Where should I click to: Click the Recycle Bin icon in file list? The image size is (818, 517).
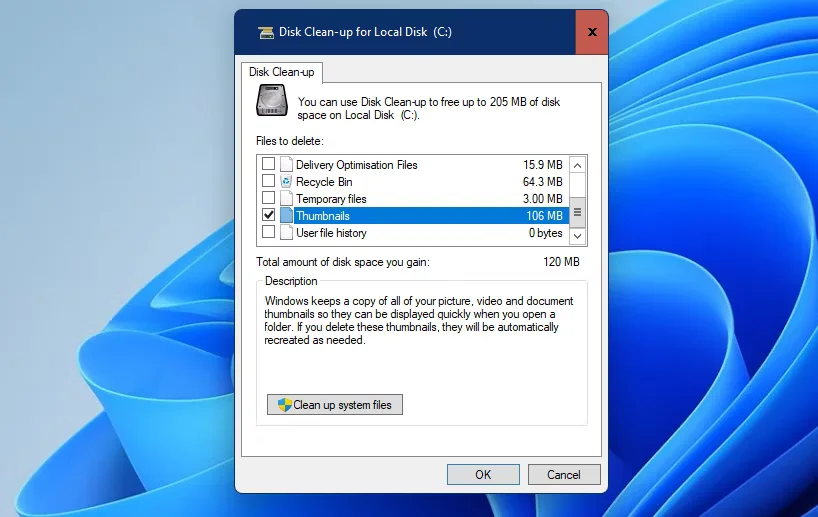coord(287,182)
